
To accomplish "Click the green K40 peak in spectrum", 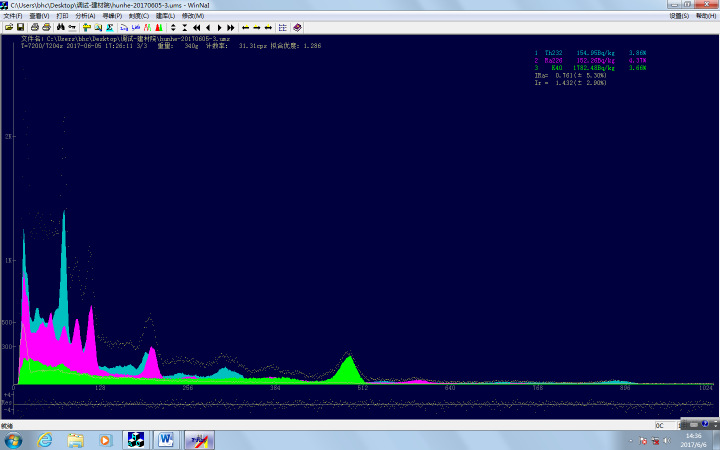I will (x=349, y=368).
